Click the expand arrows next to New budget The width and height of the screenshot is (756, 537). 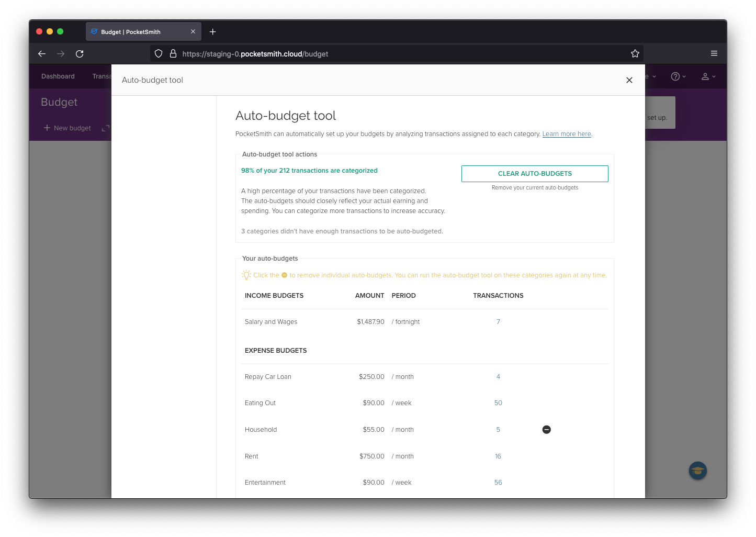click(105, 128)
